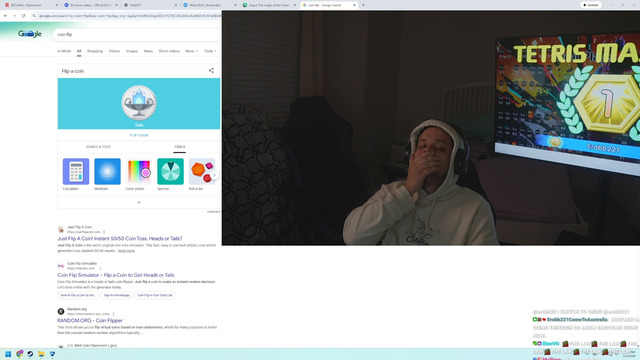The image size is (640, 360).
Task: Open Coin Flip Simulator result link
Action: point(116,275)
